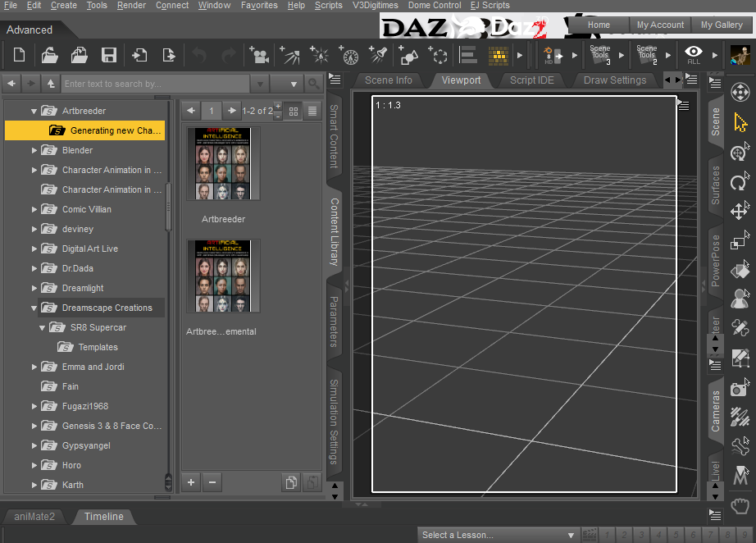Viewport: 756px width, 543px height.
Task: Click the search text input field
Action: tap(156, 84)
